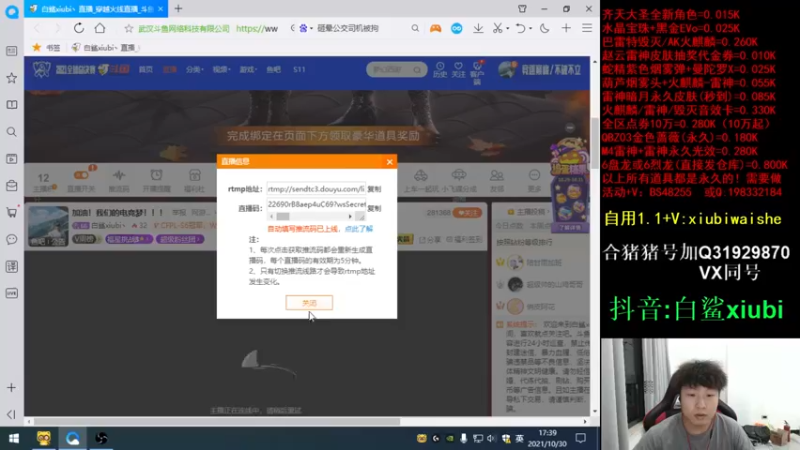Expand the 游戏 nav dropdown

[248, 69]
